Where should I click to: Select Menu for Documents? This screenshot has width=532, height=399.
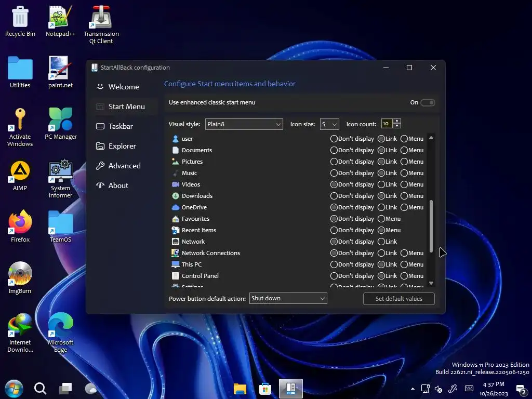pyautogui.click(x=412, y=150)
